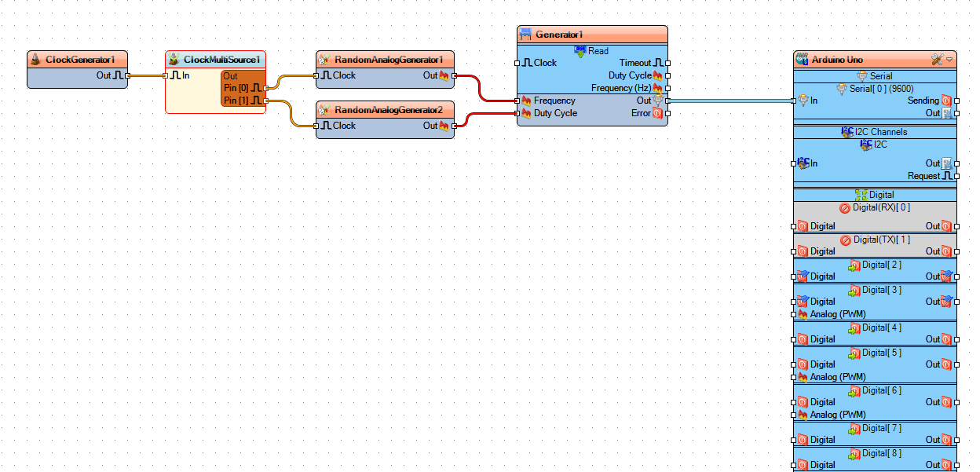980x472 pixels.
Task: Open Arduino Uno tools wrench icon
Action: point(937,60)
